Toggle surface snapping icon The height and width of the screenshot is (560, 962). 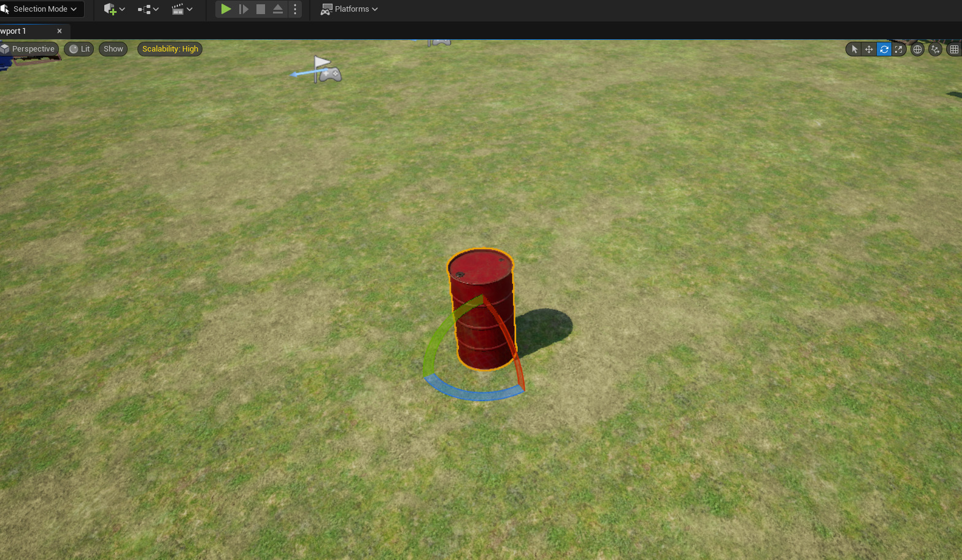pyautogui.click(x=935, y=50)
